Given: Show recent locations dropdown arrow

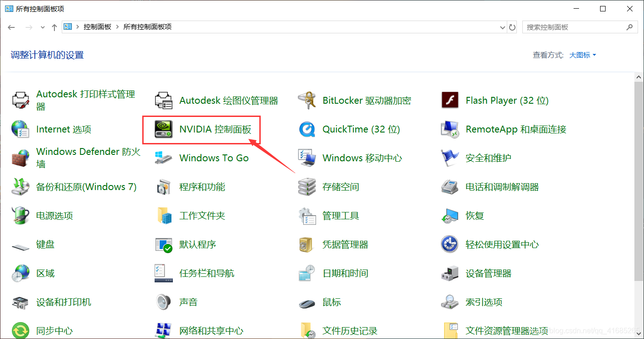Looking at the screenshot, I should coord(43,27).
